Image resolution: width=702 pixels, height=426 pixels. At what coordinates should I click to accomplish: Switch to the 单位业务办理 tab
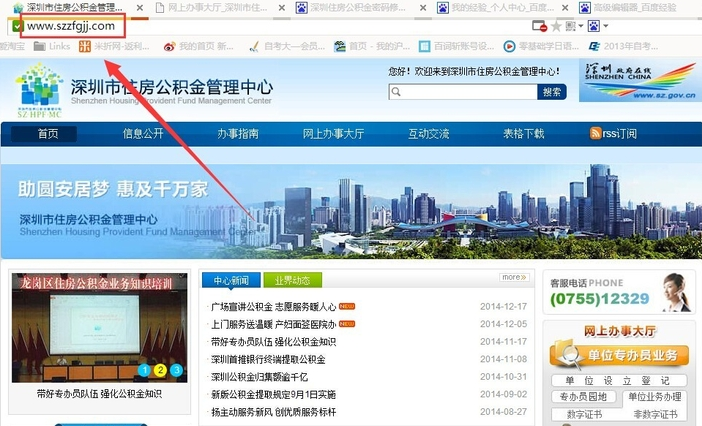tap(655, 397)
